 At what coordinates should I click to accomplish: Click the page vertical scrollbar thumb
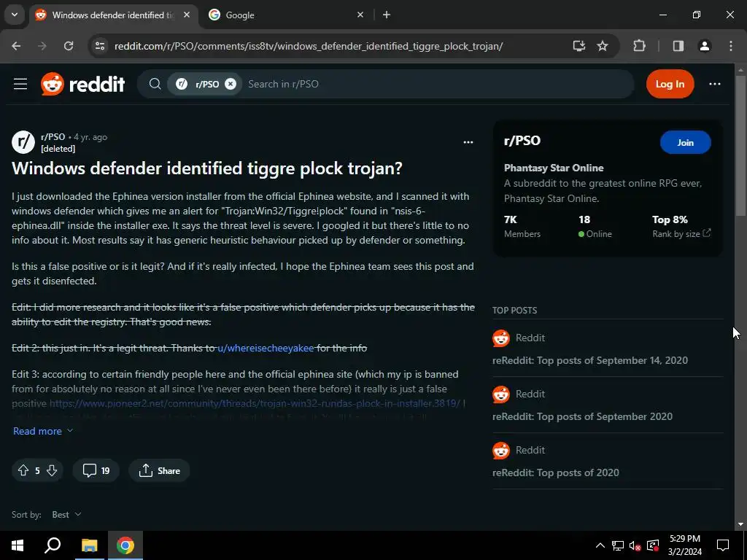pyautogui.click(x=740, y=145)
